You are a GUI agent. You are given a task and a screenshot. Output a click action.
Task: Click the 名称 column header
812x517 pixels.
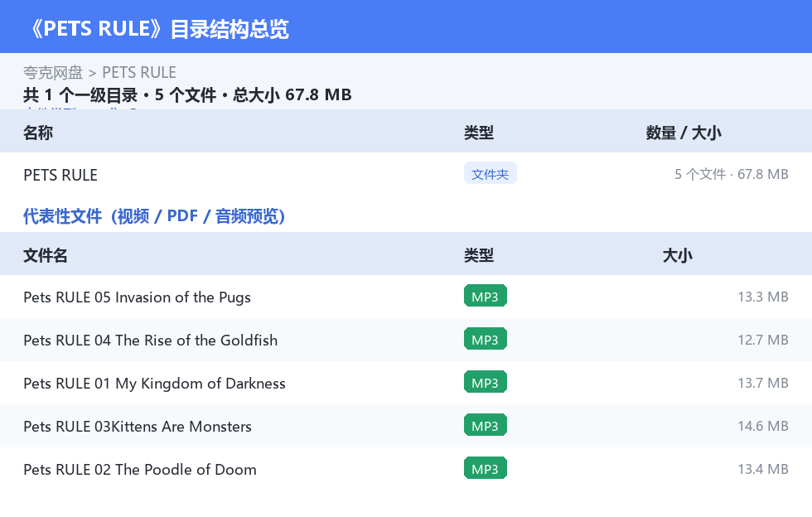click(x=38, y=133)
